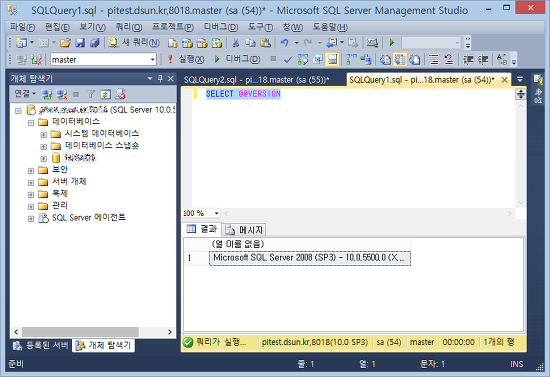
Task: Select the Microsoft SQL Server 2008 result cell
Action: tap(310, 258)
